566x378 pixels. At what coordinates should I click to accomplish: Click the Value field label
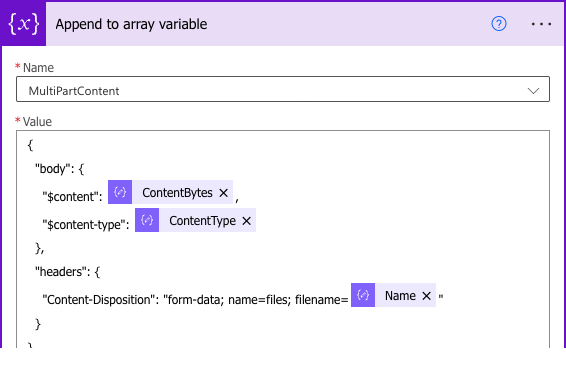click(x=37, y=122)
